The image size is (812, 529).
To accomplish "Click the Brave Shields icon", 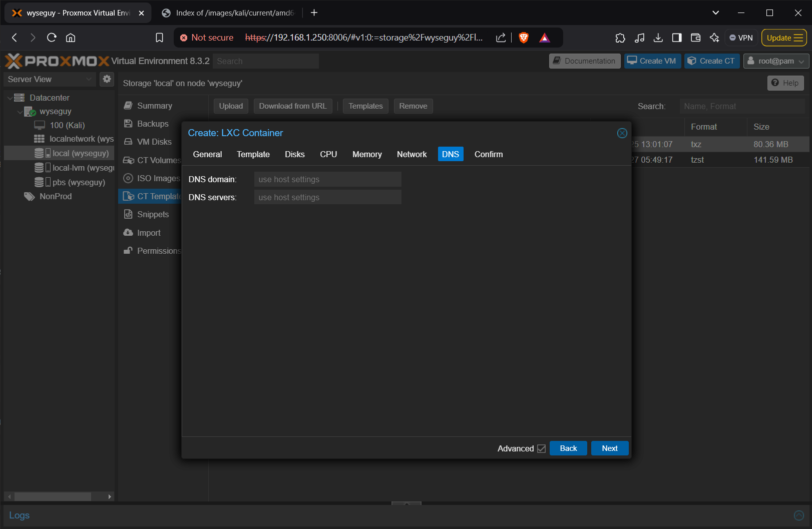I will (x=524, y=38).
